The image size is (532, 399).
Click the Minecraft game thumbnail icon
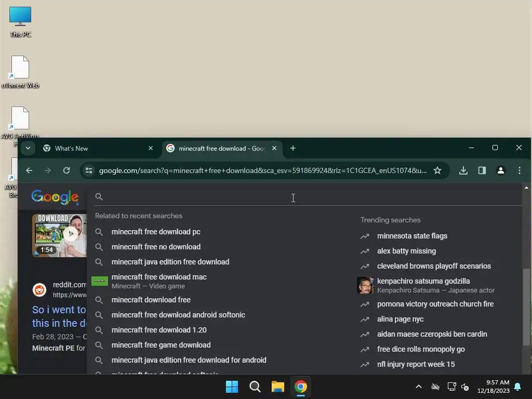click(x=100, y=281)
